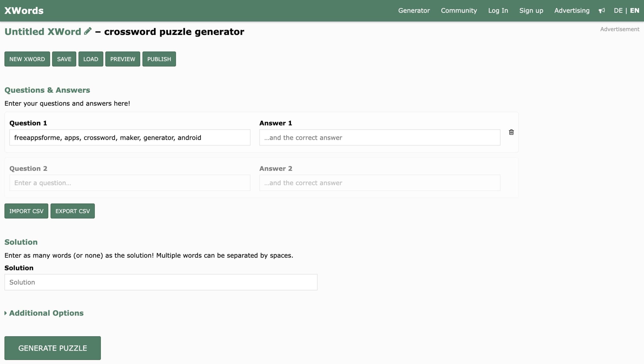
Task: Switch language to DE
Action: 618,11
